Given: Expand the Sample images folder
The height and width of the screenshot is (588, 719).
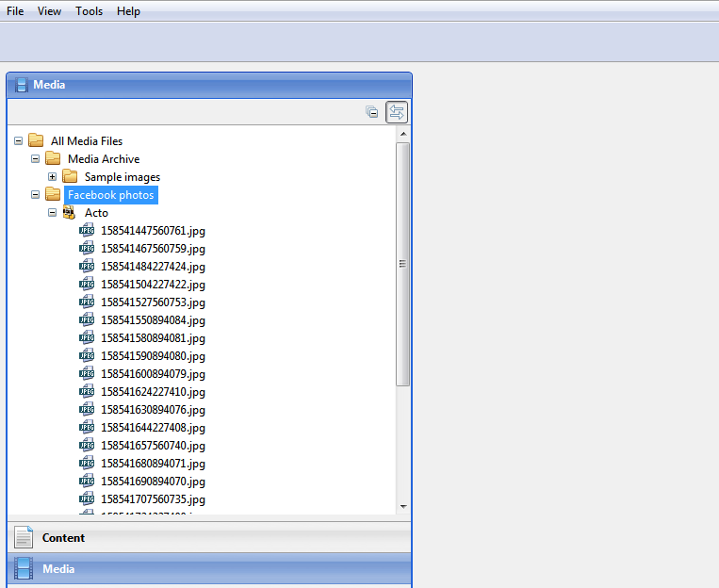Looking at the screenshot, I should tap(53, 177).
